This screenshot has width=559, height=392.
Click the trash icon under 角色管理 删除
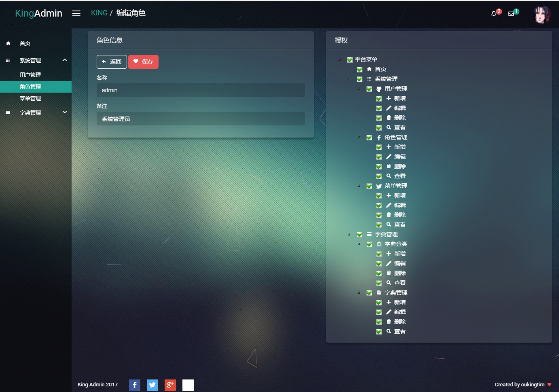(x=389, y=166)
